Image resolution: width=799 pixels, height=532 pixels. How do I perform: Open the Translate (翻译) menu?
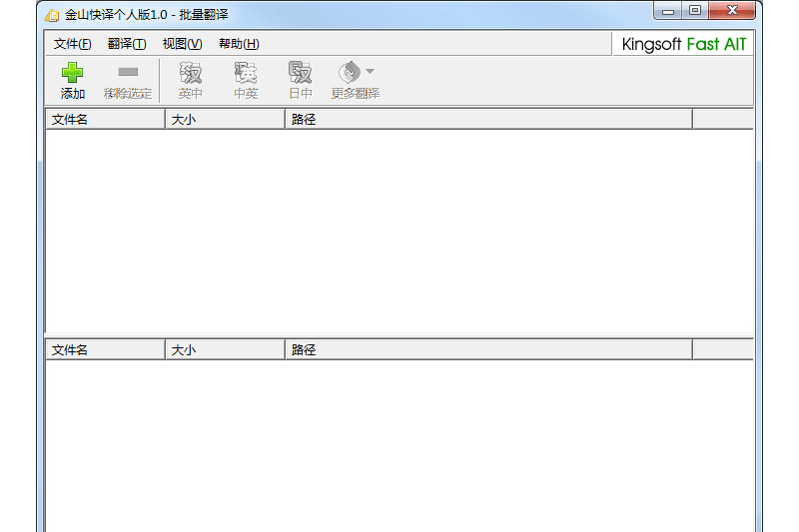tap(127, 44)
